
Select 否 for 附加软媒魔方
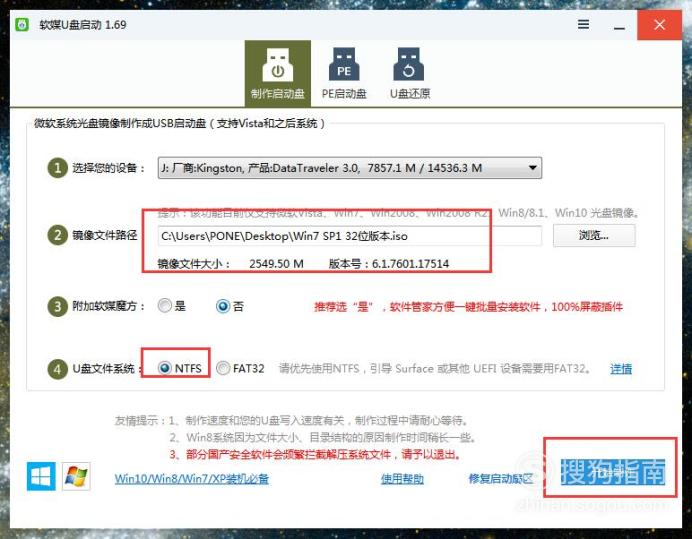(x=230, y=306)
